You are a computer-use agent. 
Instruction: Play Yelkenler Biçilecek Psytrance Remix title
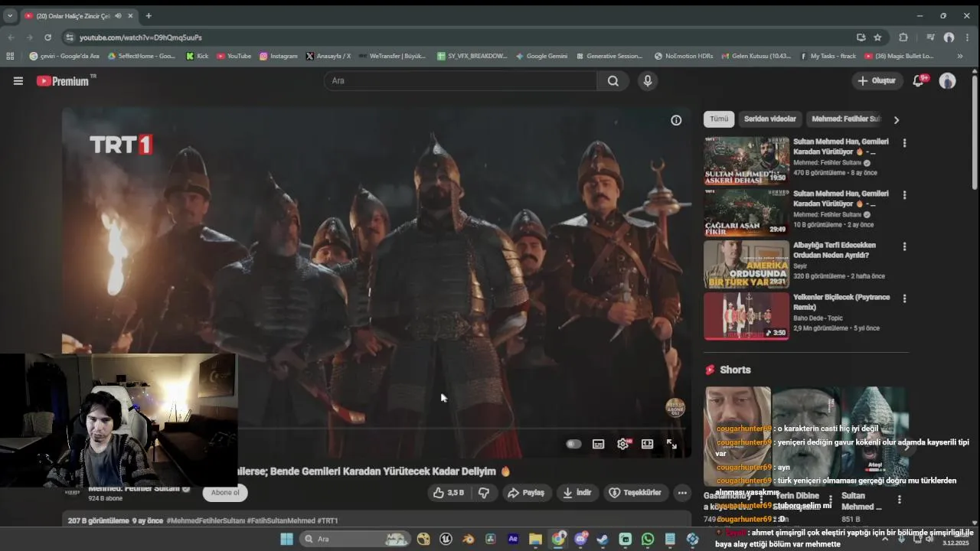[841, 302]
